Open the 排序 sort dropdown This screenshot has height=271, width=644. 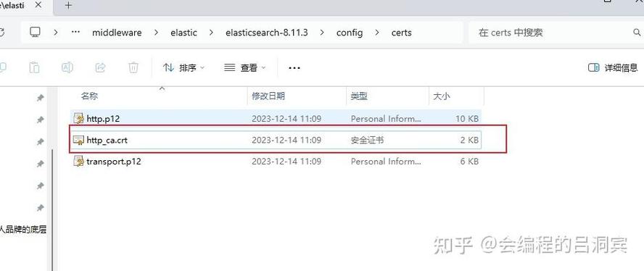(x=183, y=68)
